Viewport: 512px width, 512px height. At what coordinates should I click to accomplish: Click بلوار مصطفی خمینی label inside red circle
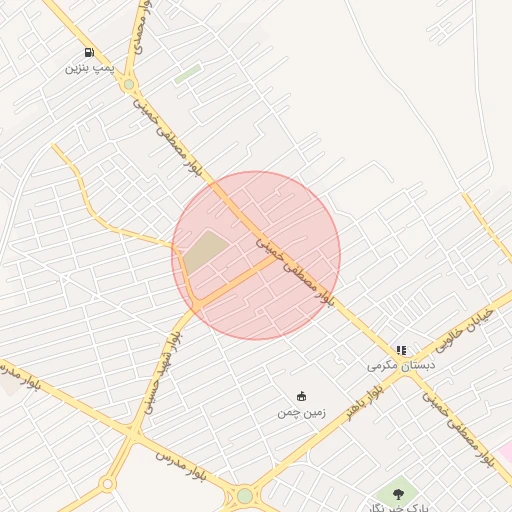295,272
